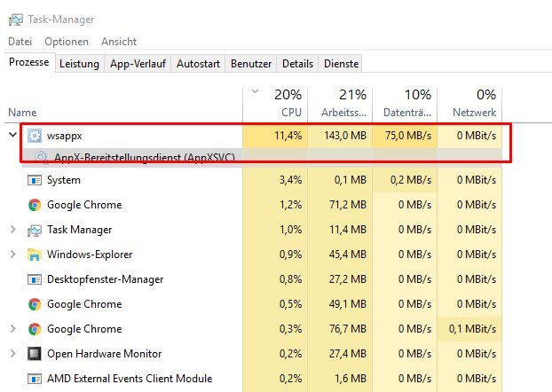
Task: Click the Chrome icon with 49,1 MB
Action: pyautogui.click(x=35, y=304)
